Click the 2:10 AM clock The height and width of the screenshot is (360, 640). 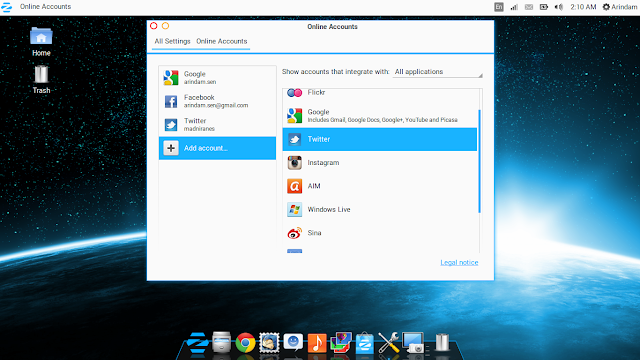583,7
